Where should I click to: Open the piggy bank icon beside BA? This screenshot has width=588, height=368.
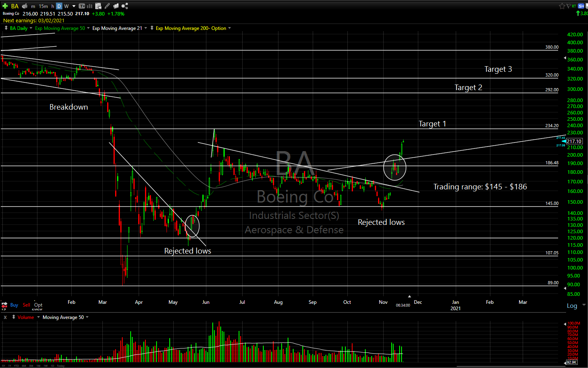(x=25, y=6)
